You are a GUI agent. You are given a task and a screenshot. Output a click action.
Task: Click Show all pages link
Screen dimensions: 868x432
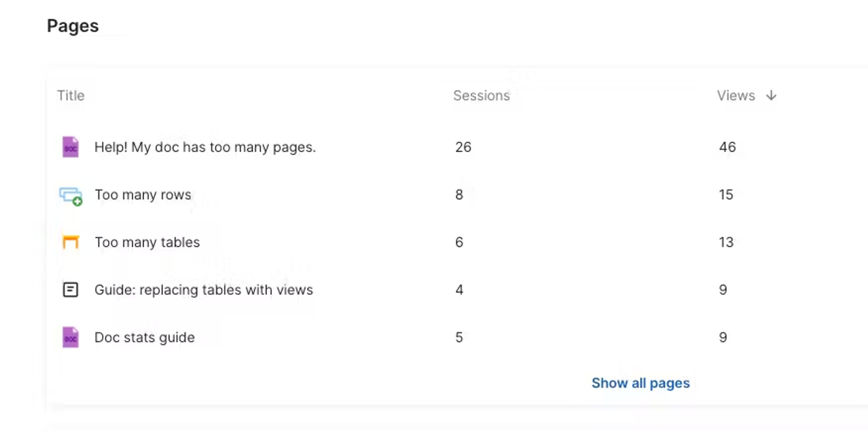point(641,383)
